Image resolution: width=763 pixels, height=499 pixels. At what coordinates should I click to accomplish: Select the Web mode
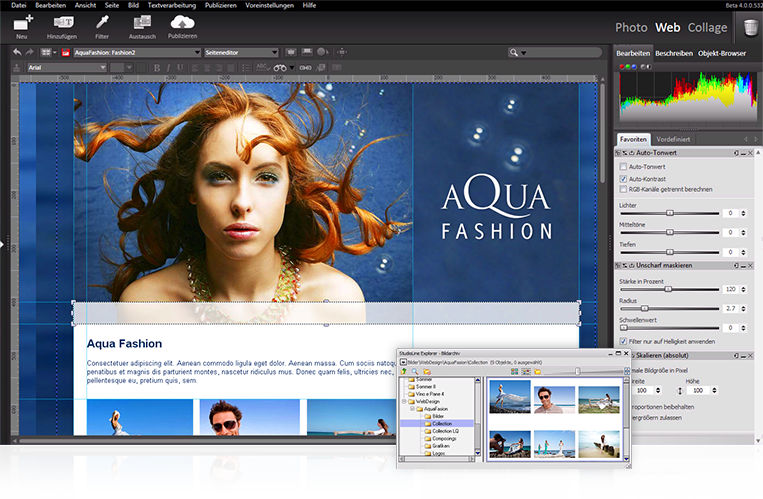668,27
